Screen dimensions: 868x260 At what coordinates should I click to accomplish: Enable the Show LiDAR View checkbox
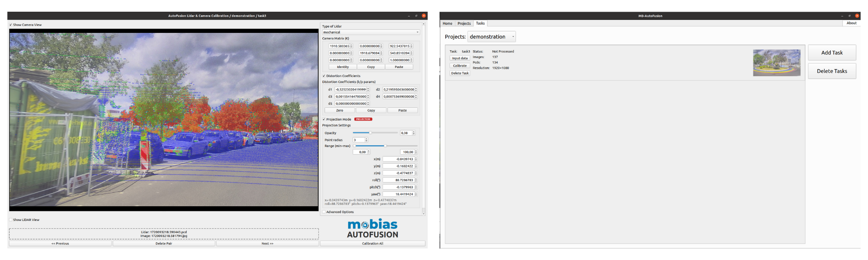pos(11,220)
